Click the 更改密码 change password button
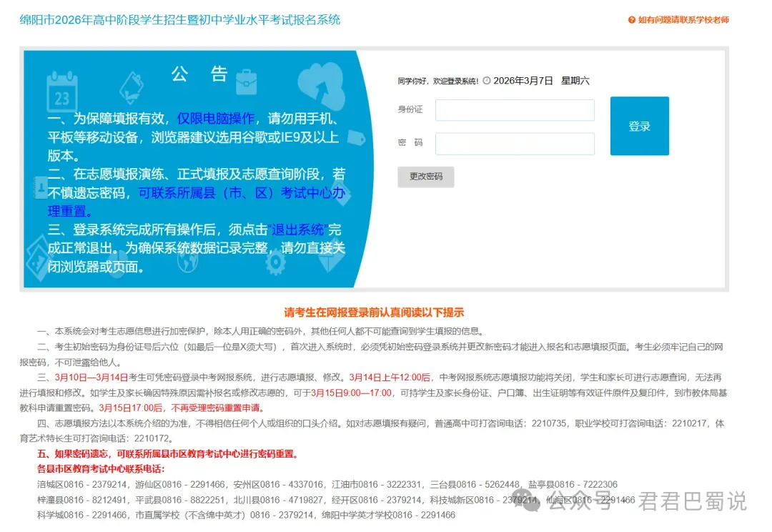The width and height of the screenshot is (772, 532). 425,177
